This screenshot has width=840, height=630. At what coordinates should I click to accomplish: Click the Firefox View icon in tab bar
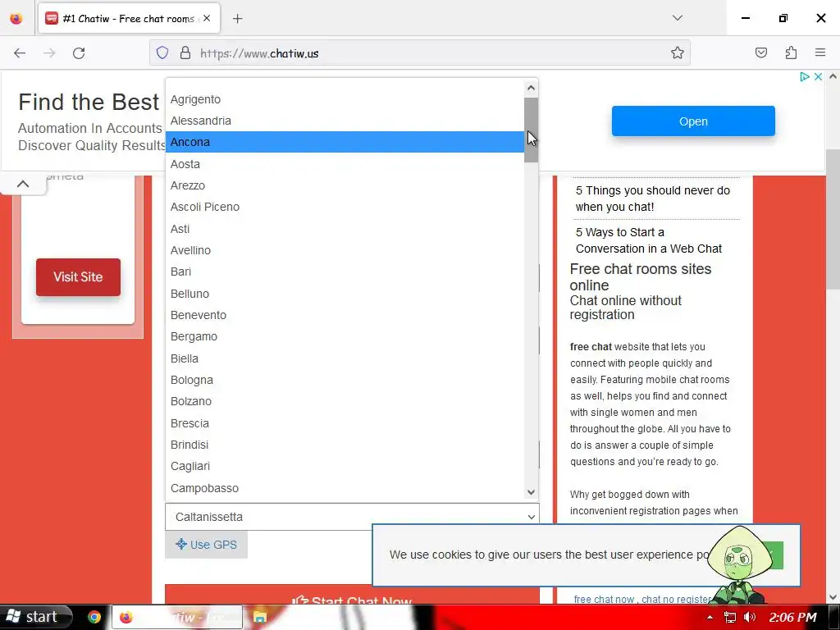(x=16, y=19)
